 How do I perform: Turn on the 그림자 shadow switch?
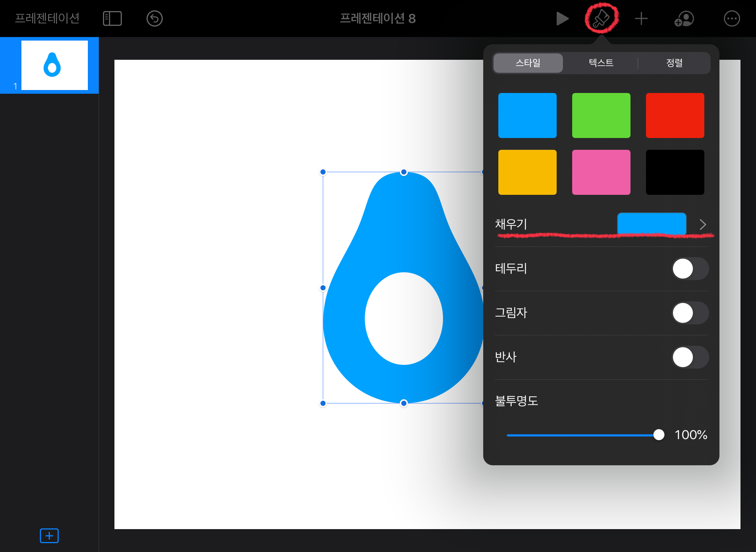tap(690, 313)
